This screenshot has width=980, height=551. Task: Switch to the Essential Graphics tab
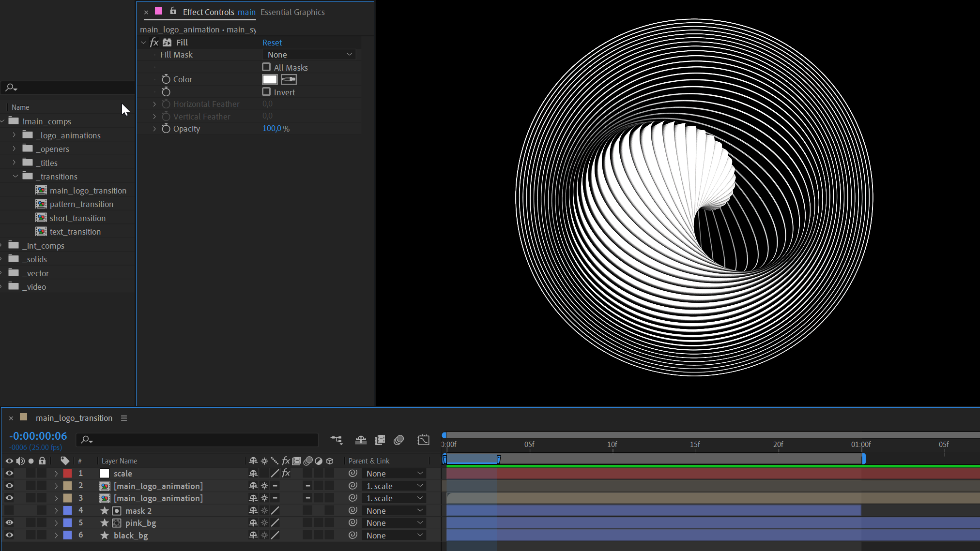coord(292,12)
